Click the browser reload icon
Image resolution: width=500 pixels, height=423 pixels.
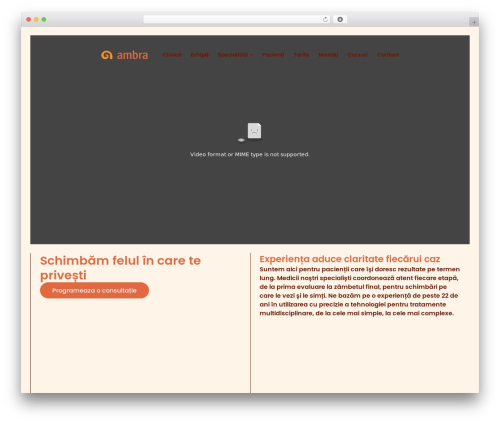click(x=325, y=19)
